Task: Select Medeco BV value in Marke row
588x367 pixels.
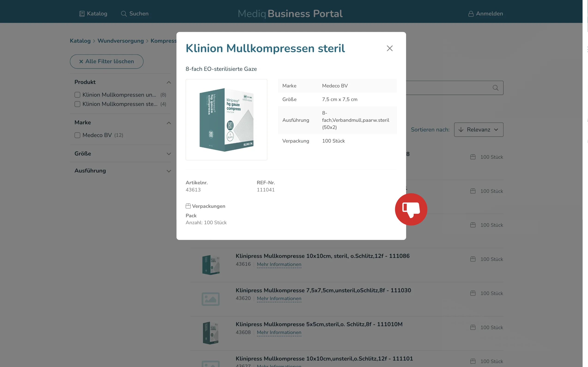Action: [x=335, y=86]
